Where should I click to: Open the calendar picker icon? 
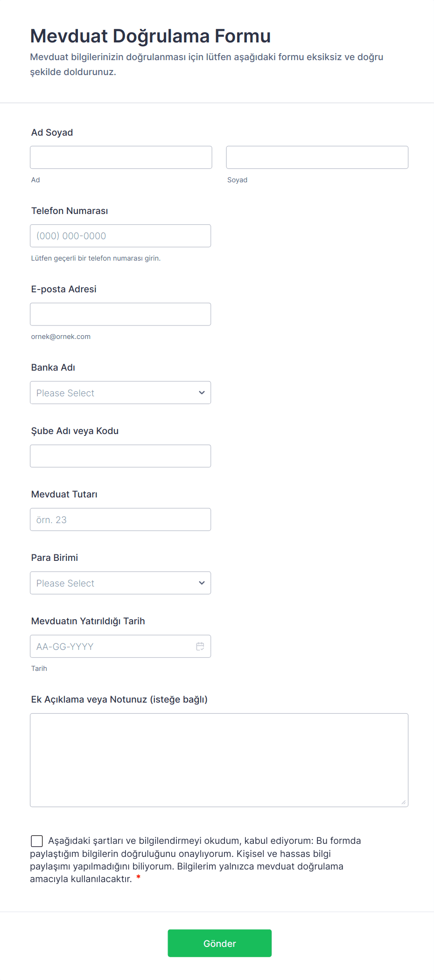pyautogui.click(x=200, y=646)
